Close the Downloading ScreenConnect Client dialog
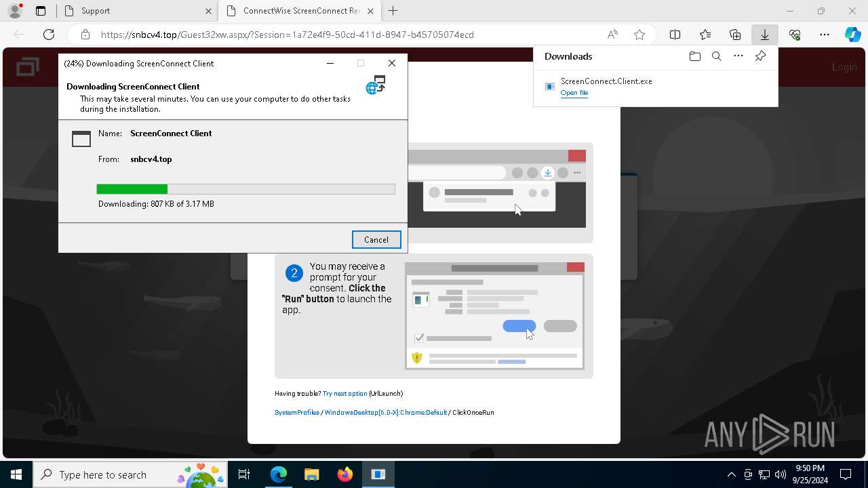868x488 pixels. click(x=392, y=63)
